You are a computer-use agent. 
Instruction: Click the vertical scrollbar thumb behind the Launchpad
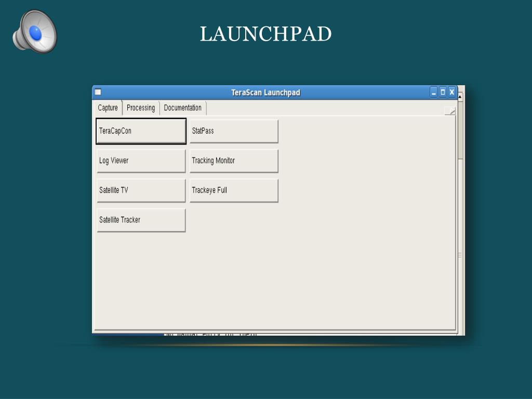(460, 130)
